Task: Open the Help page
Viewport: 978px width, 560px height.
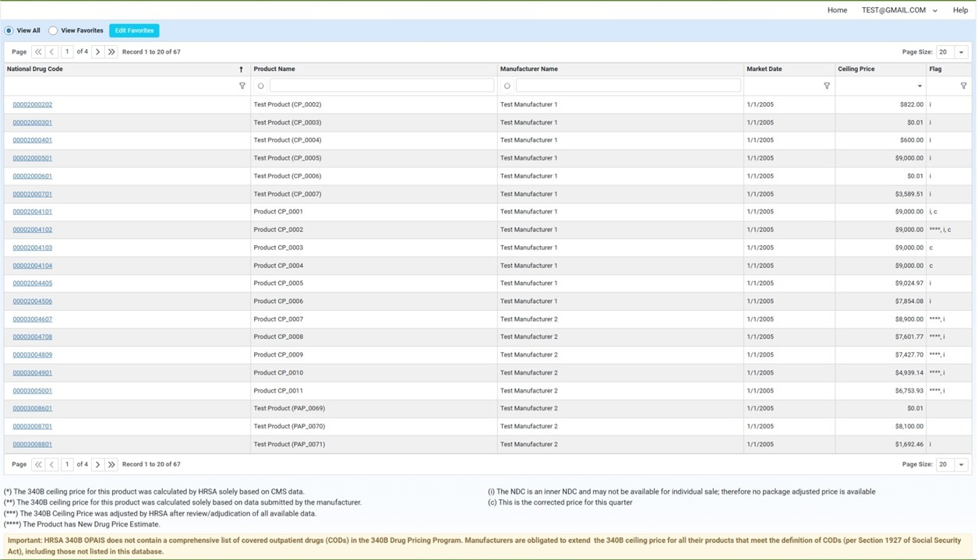Action: click(960, 10)
